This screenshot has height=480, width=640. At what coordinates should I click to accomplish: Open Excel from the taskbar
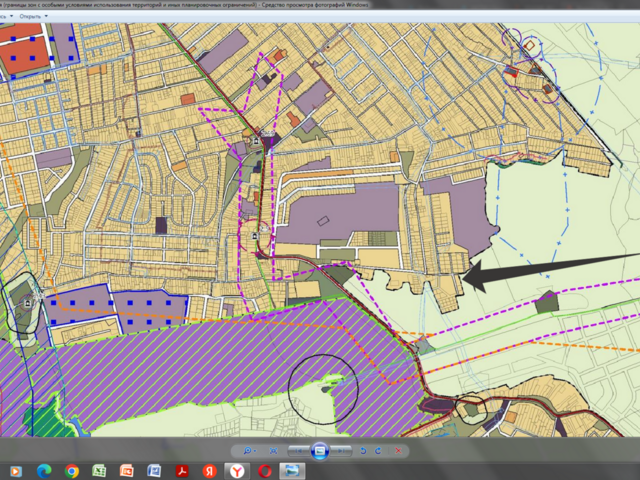(99, 470)
